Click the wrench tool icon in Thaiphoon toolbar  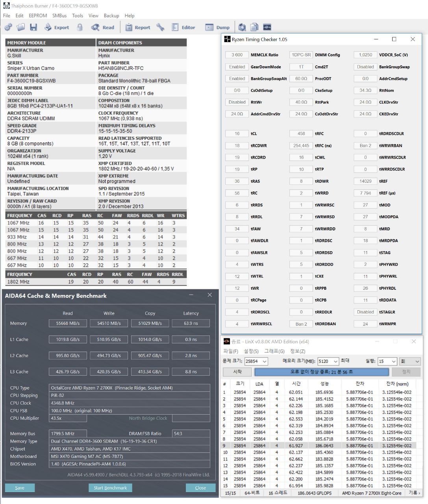point(160,27)
